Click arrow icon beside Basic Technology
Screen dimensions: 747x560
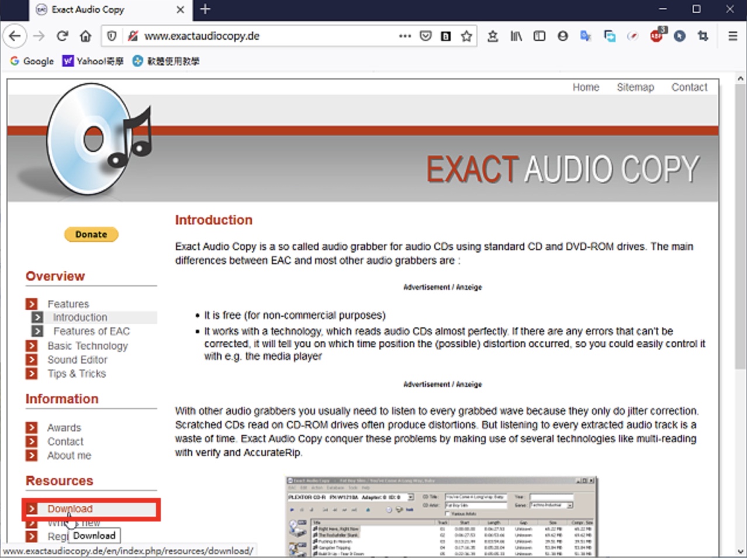pyautogui.click(x=32, y=346)
